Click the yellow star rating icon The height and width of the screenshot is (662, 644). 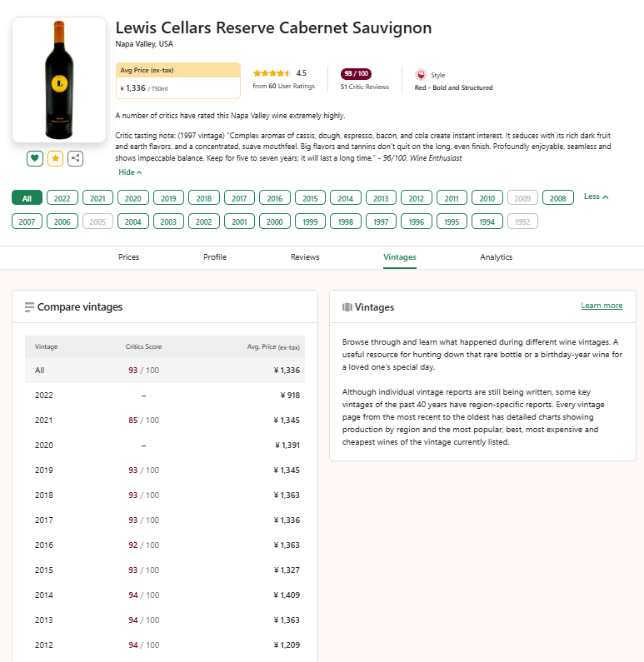pos(55,159)
